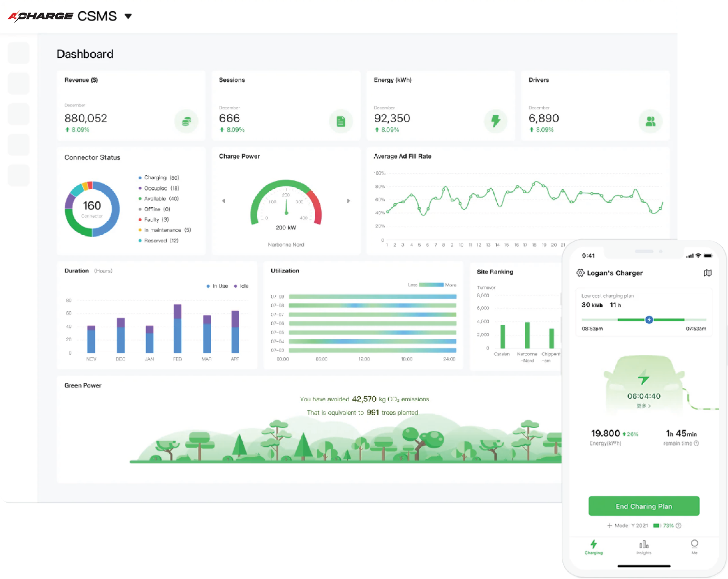
Task: Select the Charging tab in phone app
Action: tap(594, 547)
